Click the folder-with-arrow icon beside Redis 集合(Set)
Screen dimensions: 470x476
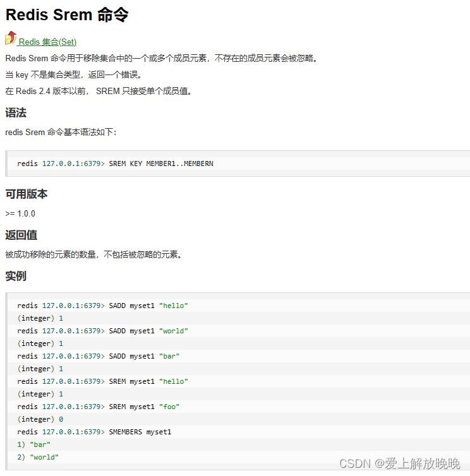[11, 39]
